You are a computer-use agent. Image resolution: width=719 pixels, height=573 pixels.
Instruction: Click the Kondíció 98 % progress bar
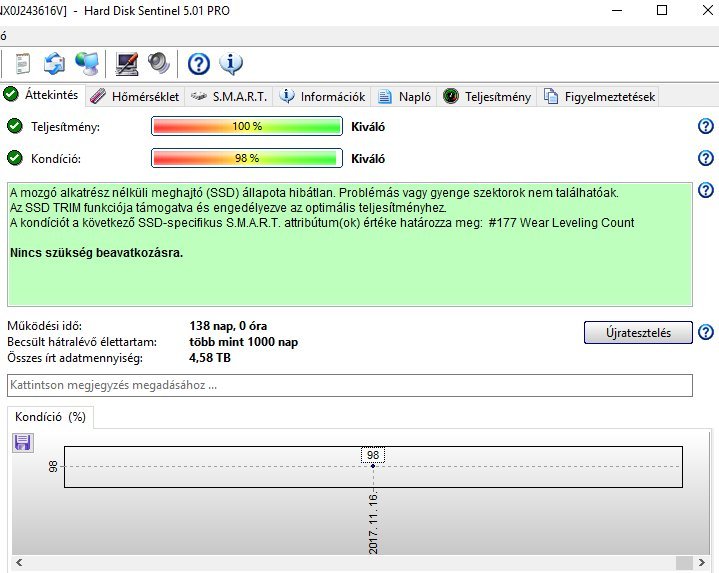(x=247, y=158)
